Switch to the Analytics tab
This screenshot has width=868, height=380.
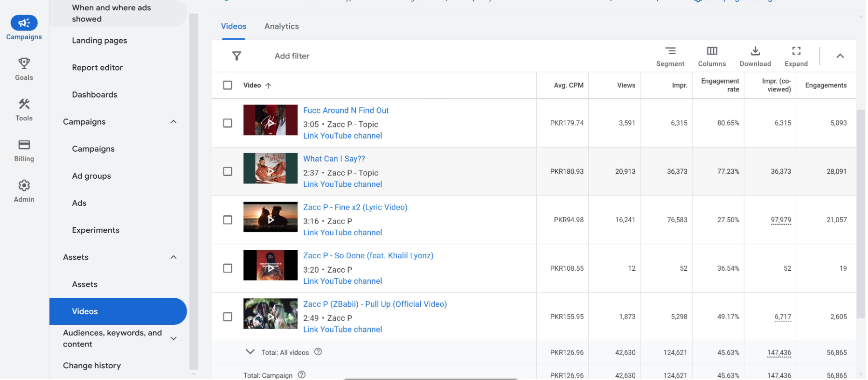click(281, 26)
